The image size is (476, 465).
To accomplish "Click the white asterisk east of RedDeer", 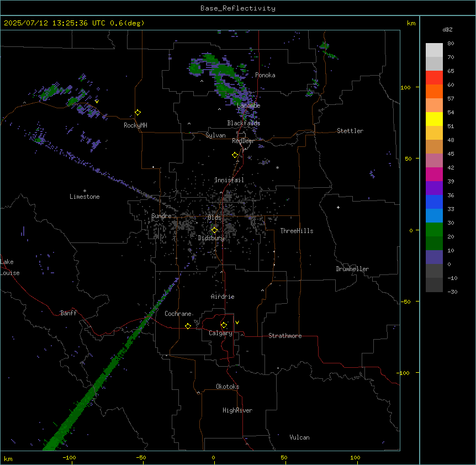I will tap(277, 167).
